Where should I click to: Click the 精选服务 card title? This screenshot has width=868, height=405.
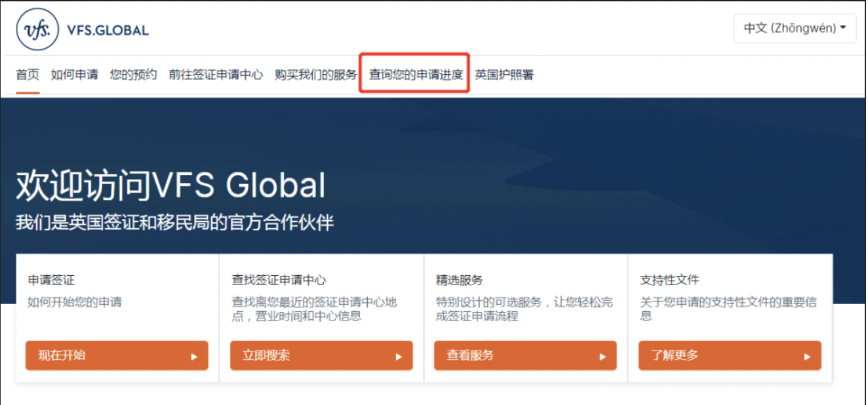click(459, 280)
